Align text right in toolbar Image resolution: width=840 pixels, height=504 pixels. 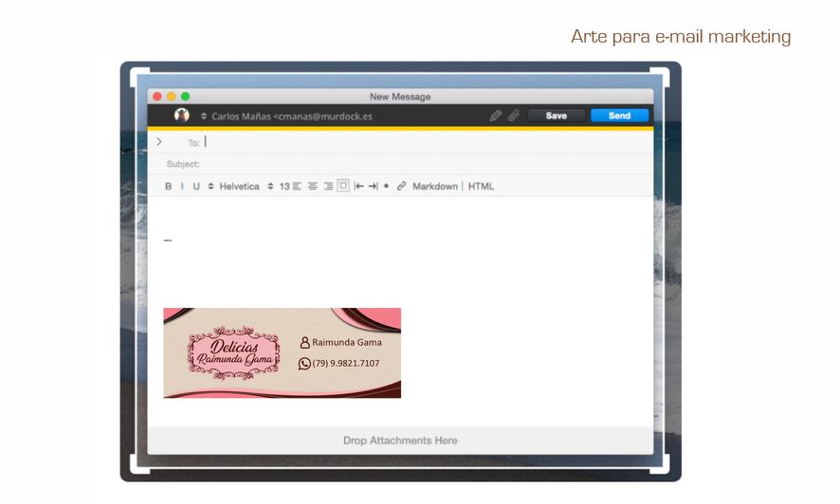tap(328, 187)
